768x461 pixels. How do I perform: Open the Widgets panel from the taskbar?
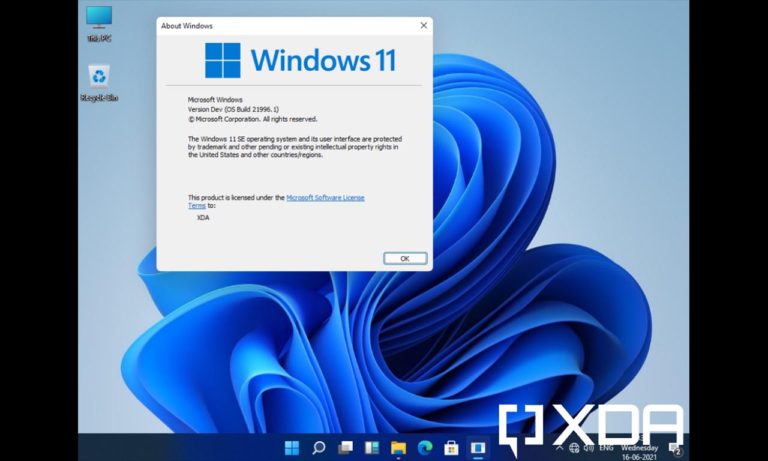372,447
